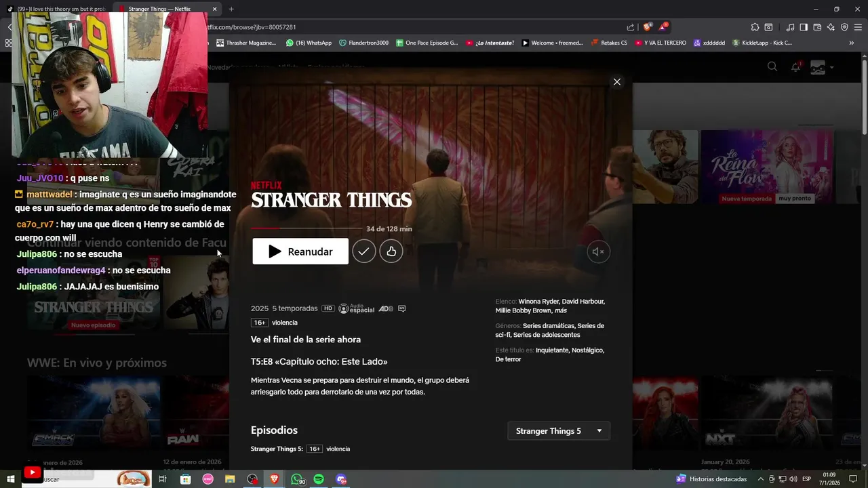Click the 34 of 128 min progress bar

coord(306,228)
